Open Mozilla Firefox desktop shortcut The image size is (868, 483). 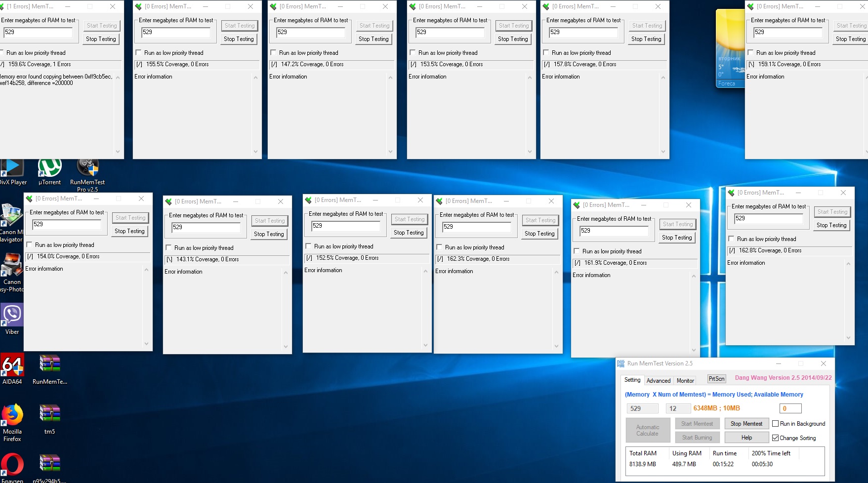[x=12, y=423]
